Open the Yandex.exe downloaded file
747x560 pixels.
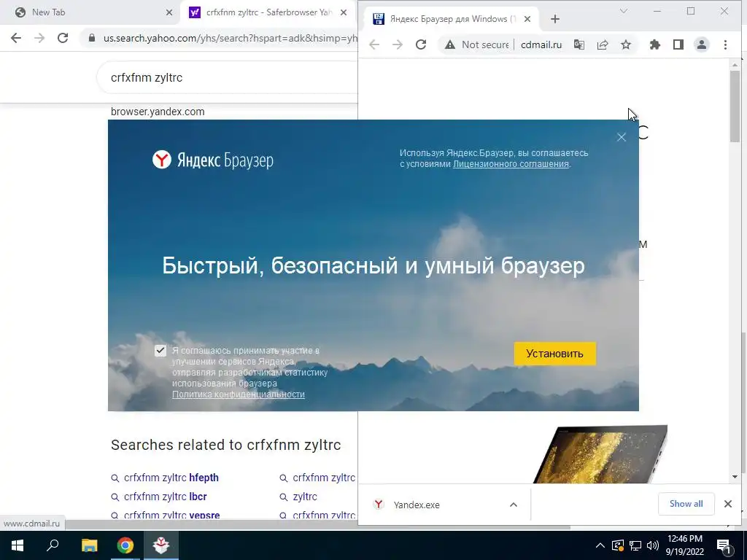[x=417, y=505]
